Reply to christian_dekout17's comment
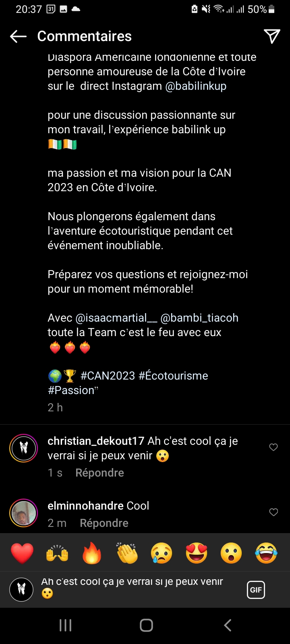The image size is (290, 644). click(99, 473)
